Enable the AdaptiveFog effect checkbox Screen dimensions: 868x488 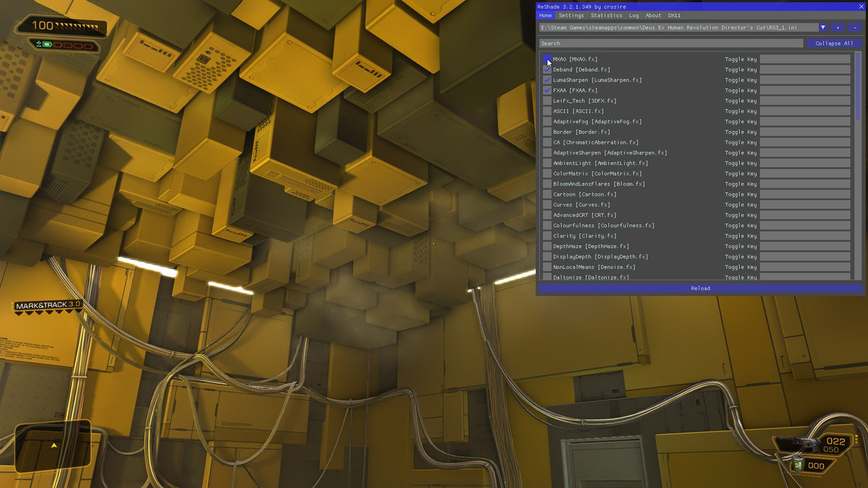(x=547, y=121)
